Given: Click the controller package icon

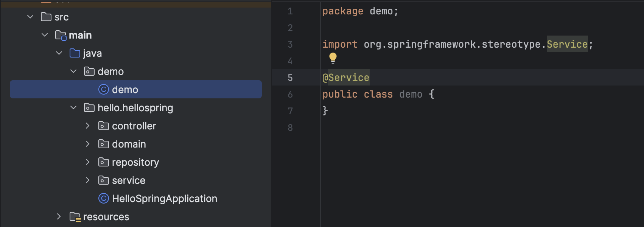Looking at the screenshot, I should [103, 126].
